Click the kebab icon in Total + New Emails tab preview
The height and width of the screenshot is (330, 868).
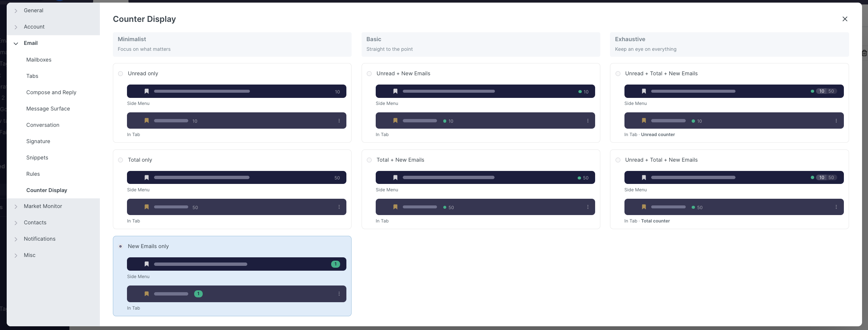[588, 207]
